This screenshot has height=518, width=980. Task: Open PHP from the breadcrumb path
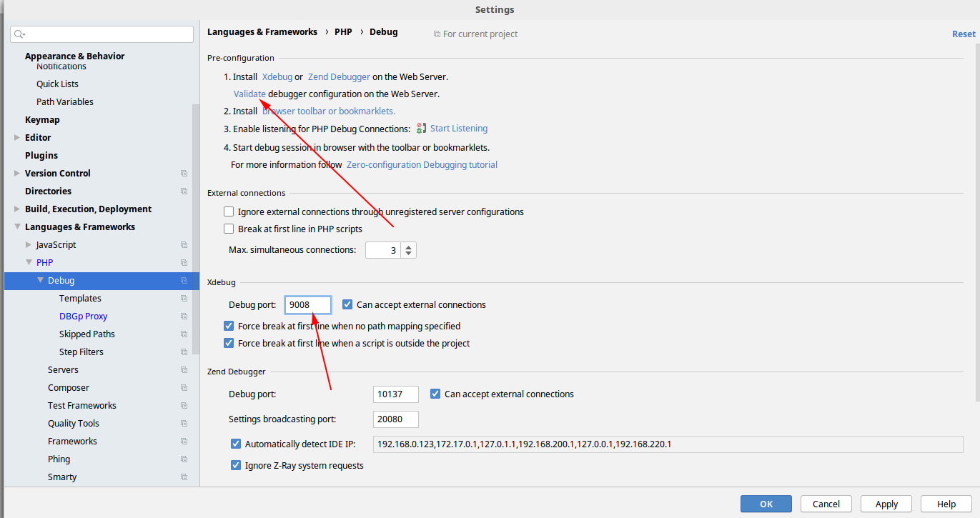click(x=343, y=31)
